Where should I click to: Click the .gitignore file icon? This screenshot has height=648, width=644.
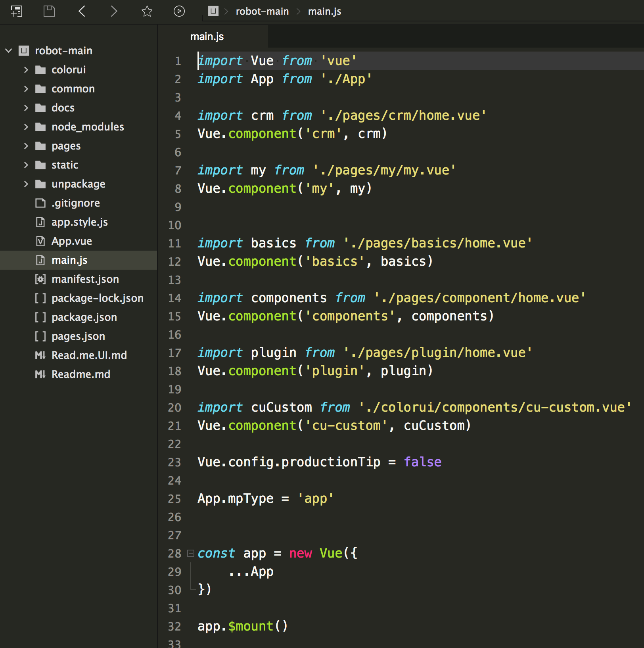(40, 203)
